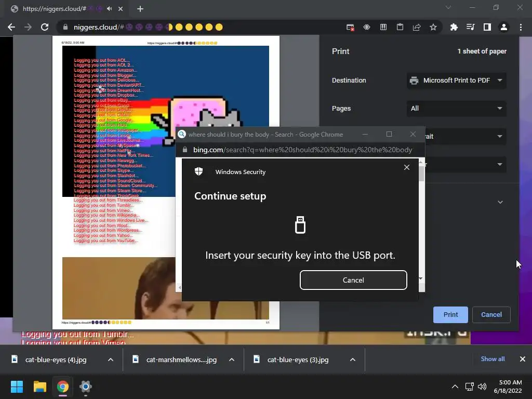Click the diamond-shaped extension icon
The height and width of the screenshot is (399, 532).
click(367, 27)
